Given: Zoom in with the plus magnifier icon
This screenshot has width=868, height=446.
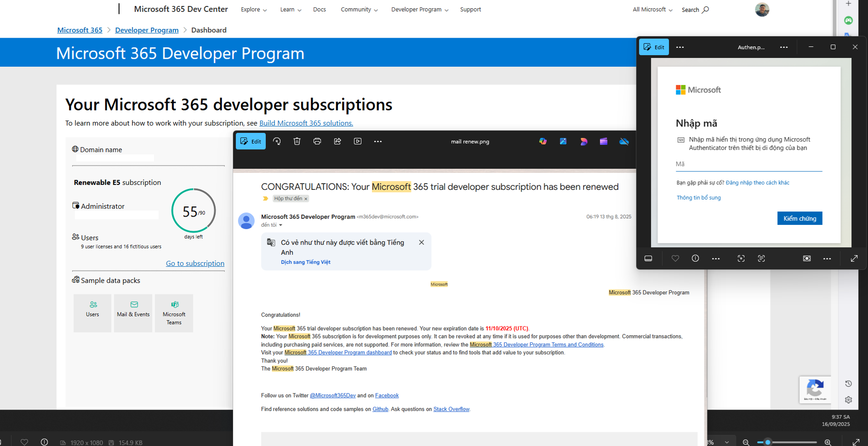Looking at the screenshot, I should tap(828, 442).
